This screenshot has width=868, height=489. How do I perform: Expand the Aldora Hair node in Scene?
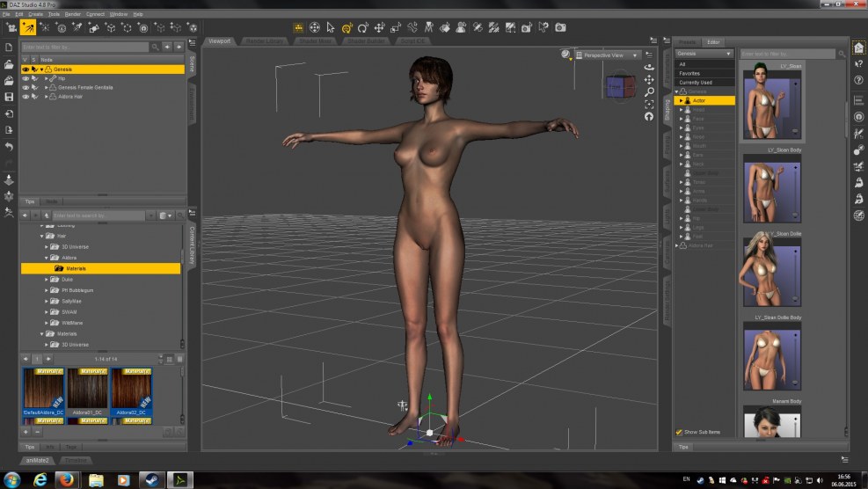(x=47, y=97)
